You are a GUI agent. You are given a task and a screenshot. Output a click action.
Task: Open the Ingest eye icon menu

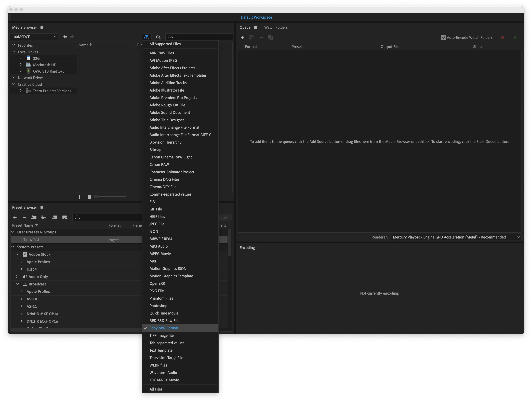pos(158,37)
